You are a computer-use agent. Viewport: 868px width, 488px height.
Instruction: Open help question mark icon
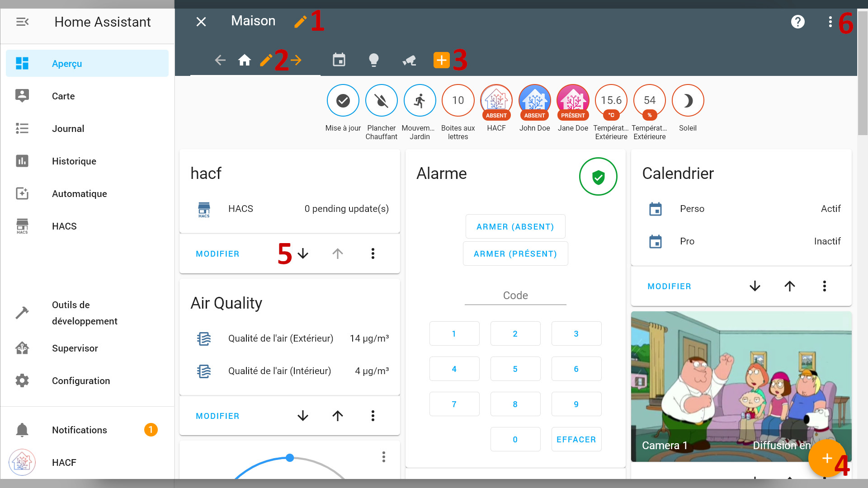pyautogui.click(x=798, y=22)
